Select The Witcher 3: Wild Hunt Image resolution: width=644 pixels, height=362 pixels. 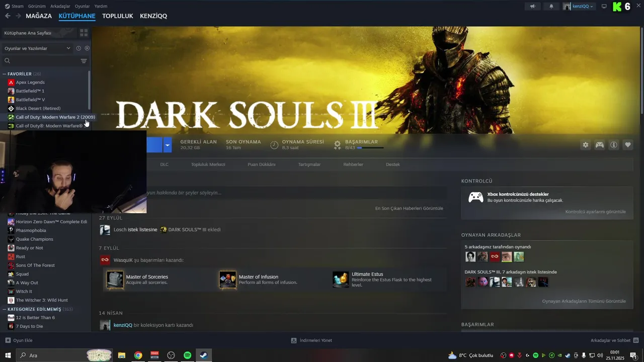click(x=42, y=300)
